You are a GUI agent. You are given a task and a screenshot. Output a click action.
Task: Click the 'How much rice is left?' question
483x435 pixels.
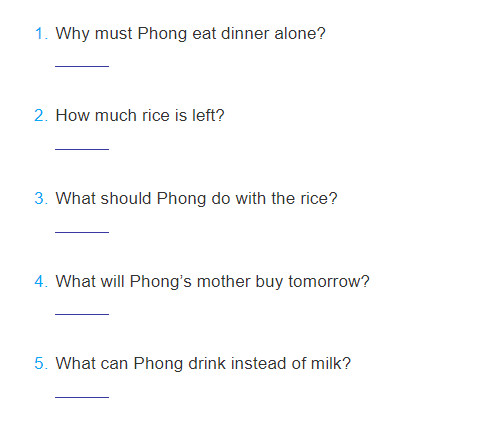(x=140, y=115)
